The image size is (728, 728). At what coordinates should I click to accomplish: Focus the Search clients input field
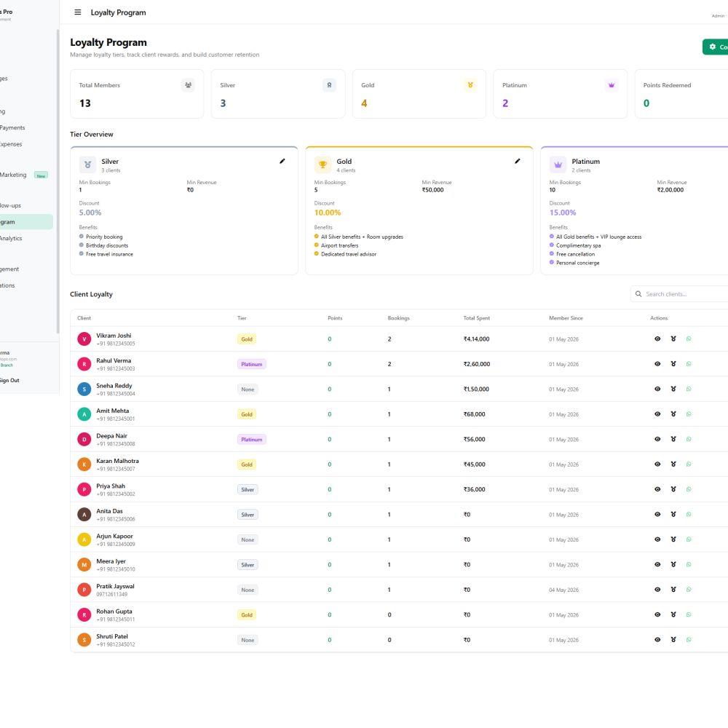[679, 294]
